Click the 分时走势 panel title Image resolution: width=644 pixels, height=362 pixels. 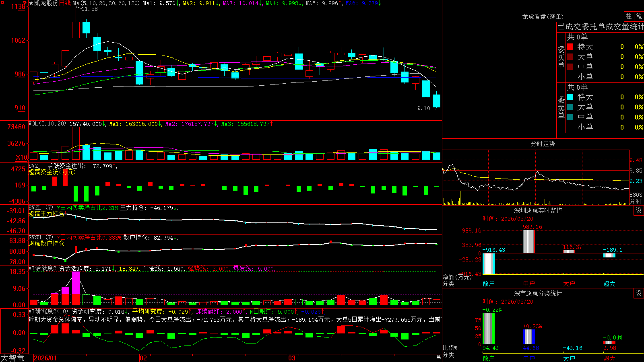[x=543, y=144]
